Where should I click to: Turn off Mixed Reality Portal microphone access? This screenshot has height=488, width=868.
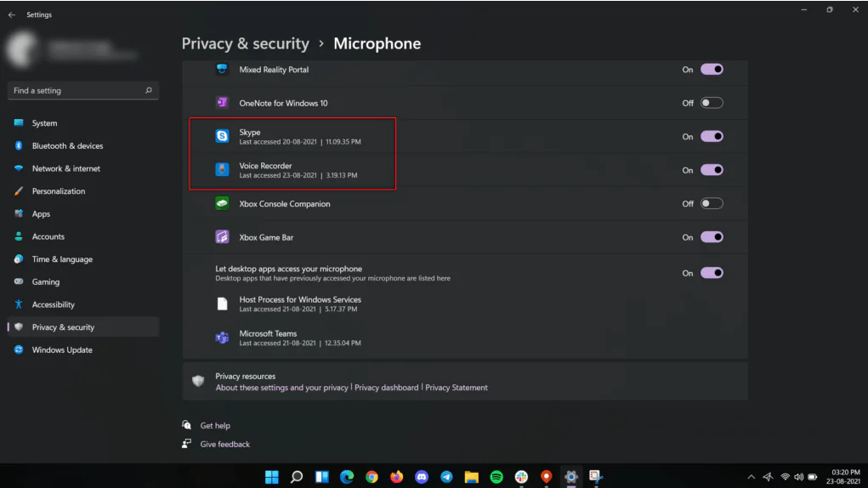click(x=712, y=69)
